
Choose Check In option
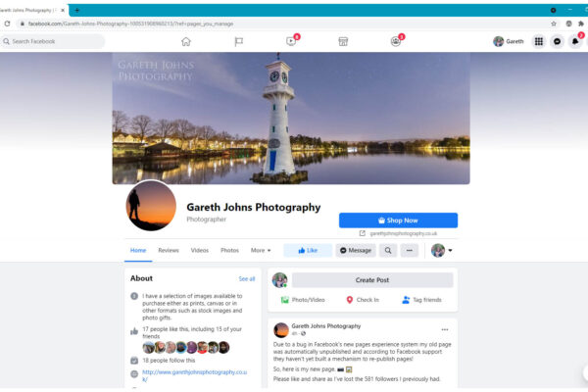coord(363,300)
